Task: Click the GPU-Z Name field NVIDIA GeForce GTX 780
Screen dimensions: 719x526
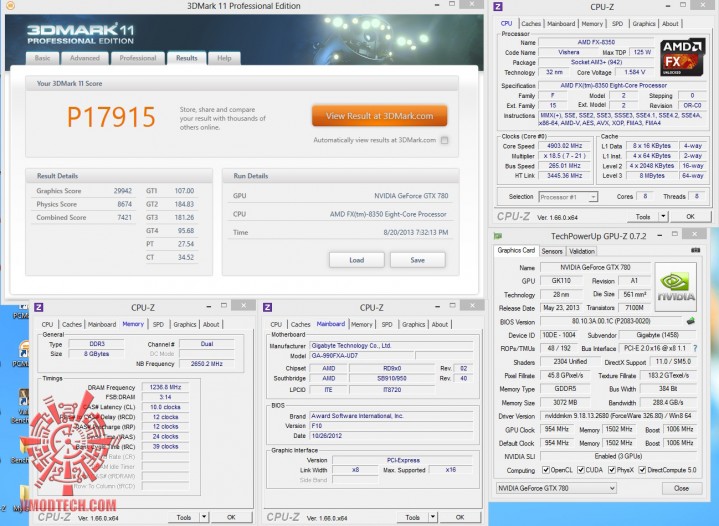Action: (x=595, y=267)
